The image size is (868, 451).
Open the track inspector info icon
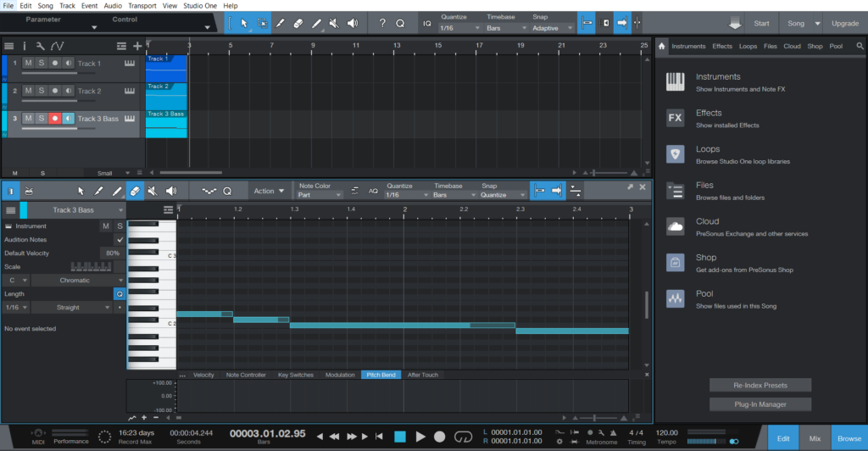(x=24, y=46)
